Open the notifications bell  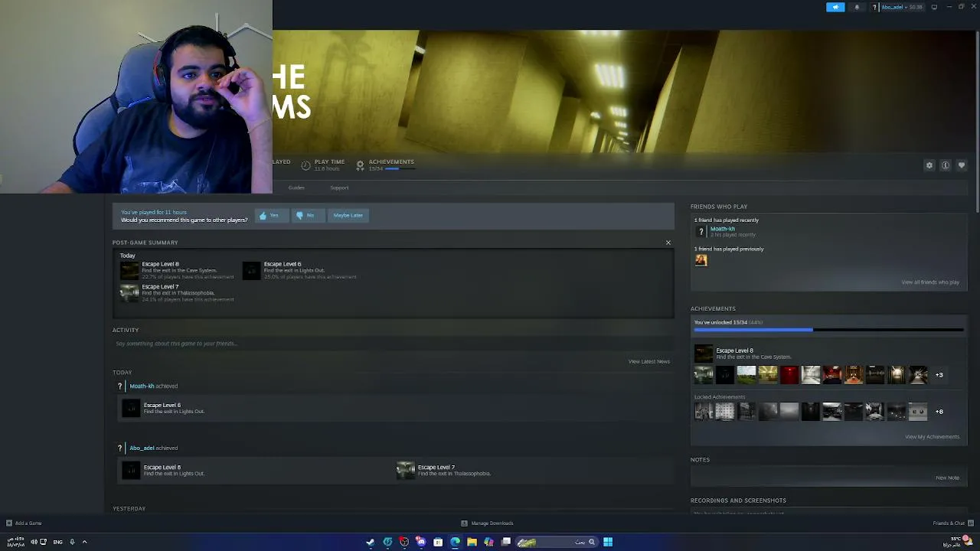point(857,7)
